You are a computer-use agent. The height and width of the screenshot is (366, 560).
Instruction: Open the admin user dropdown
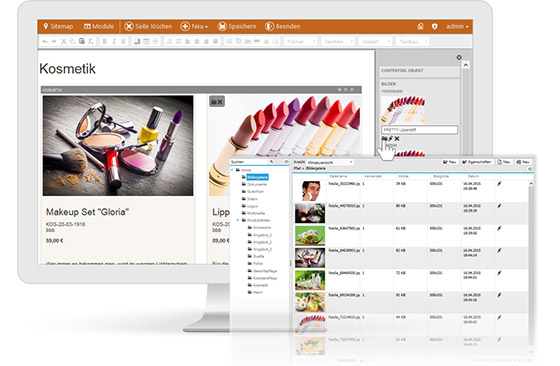click(457, 26)
